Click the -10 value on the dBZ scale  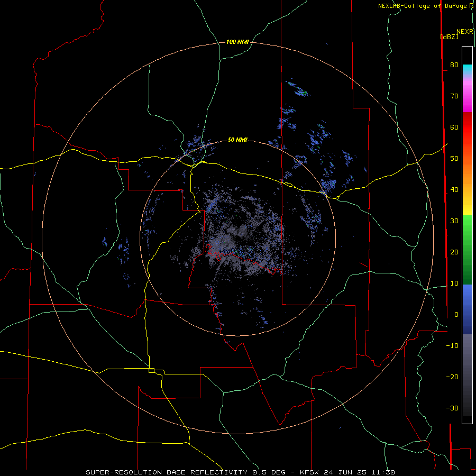point(452,345)
